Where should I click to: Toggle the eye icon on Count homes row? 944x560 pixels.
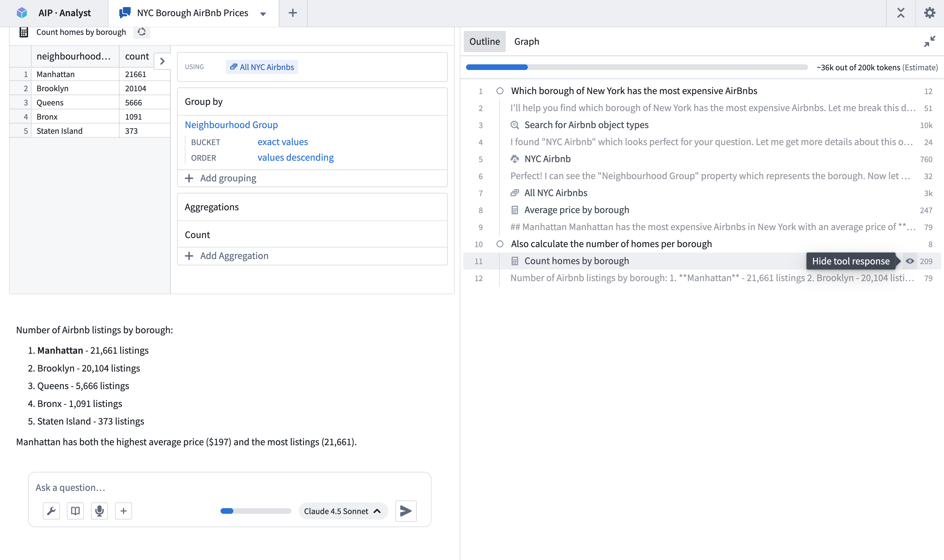point(910,261)
